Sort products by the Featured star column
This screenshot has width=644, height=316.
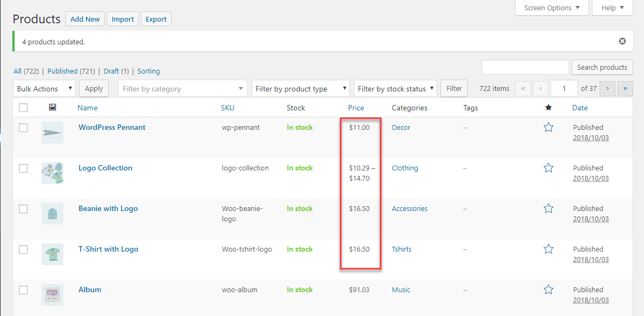pos(548,108)
